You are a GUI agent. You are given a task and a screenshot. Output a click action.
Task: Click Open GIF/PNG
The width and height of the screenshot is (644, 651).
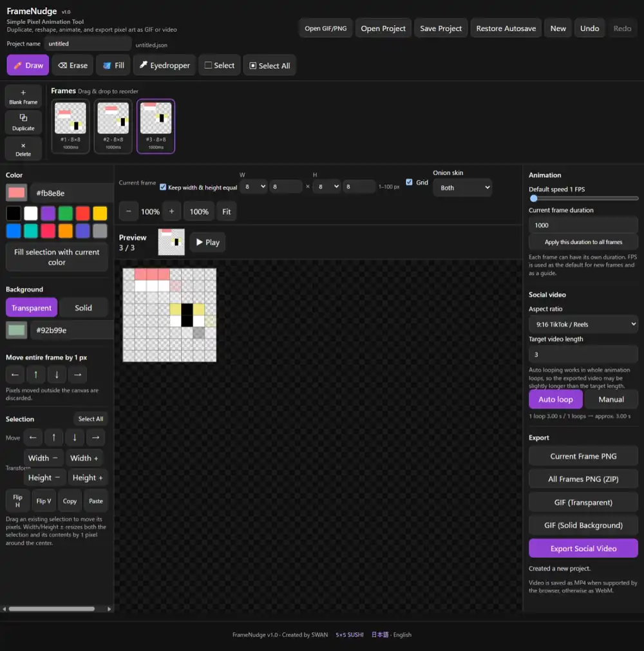pos(325,28)
